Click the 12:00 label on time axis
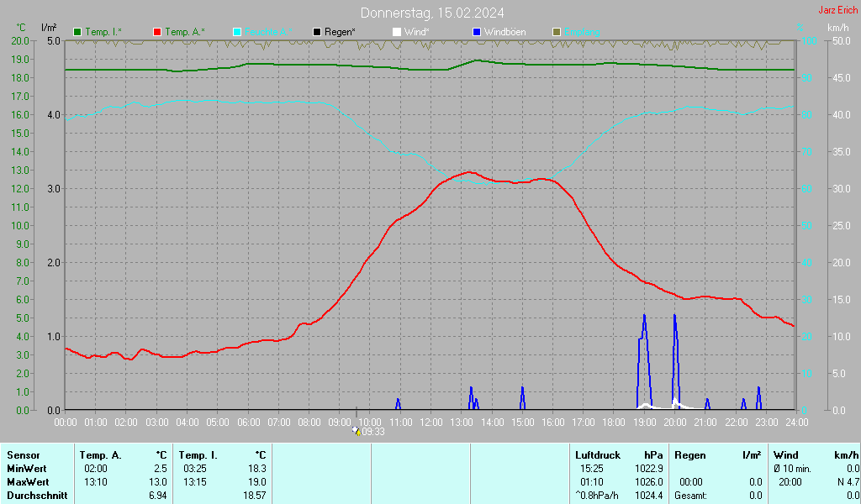The height and width of the screenshot is (504, 861). point(430,422)
